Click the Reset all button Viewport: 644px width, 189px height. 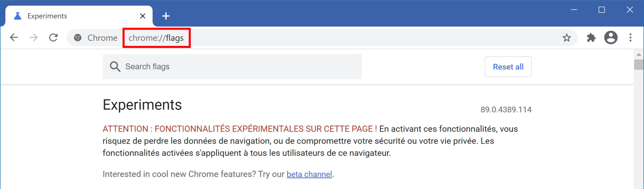(508, 66)
